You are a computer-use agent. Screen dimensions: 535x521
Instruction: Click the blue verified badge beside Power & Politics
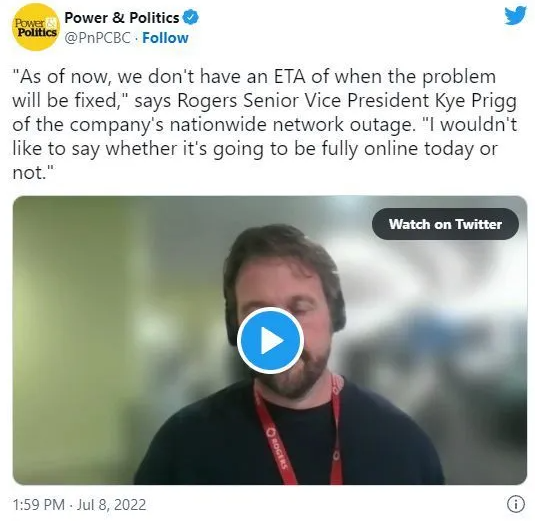[x=191, y=17]
